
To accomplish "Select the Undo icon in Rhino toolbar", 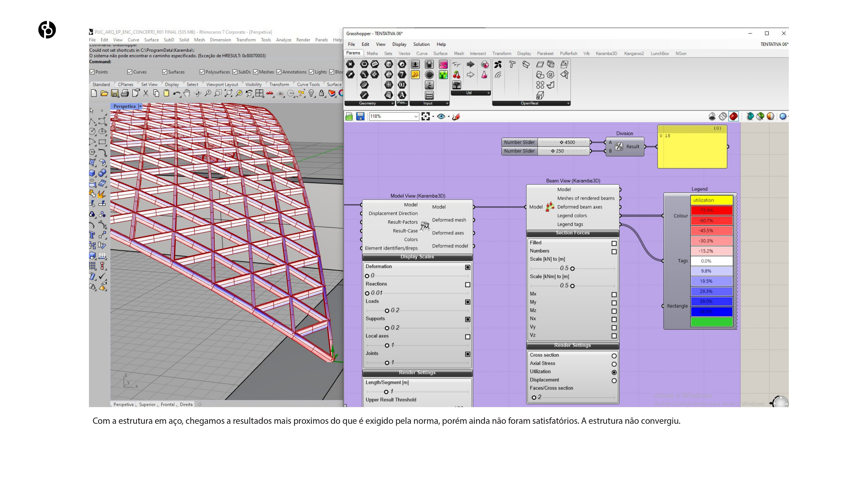I will 176,93.
